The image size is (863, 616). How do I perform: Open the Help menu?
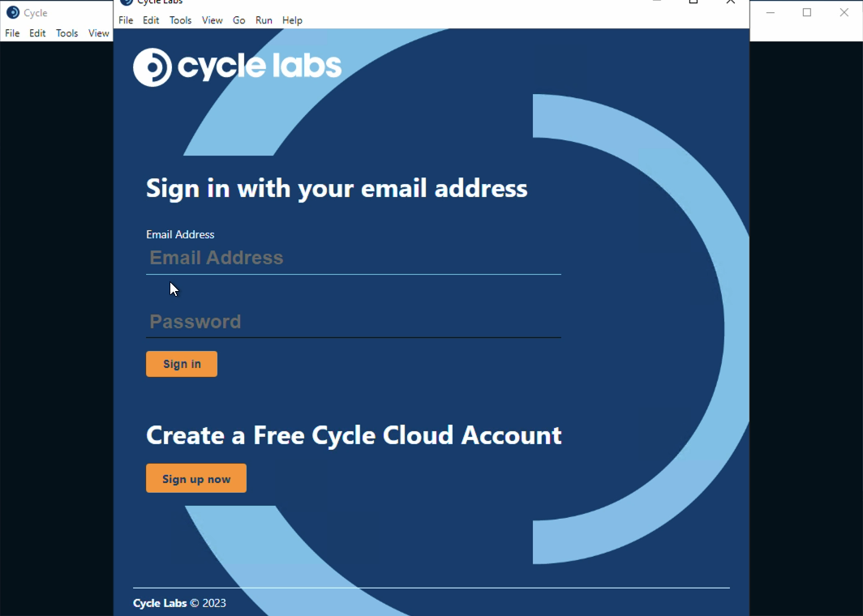pyautogui.click(x=292, y=19)
